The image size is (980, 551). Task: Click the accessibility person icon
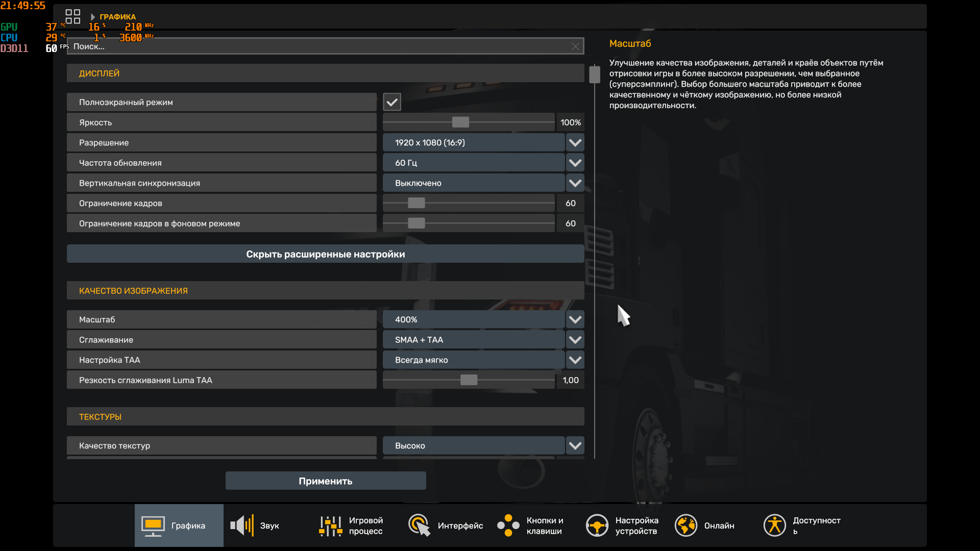pyautogui.click(x=775, y=525)
